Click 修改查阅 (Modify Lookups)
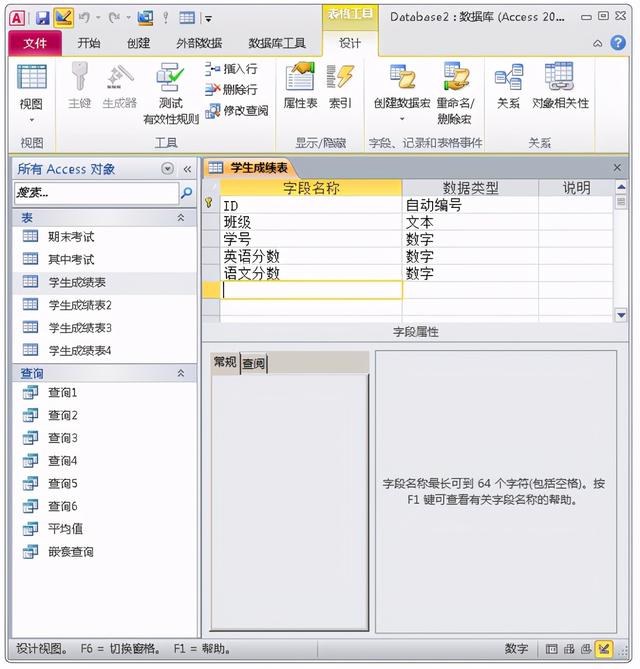The width and height of the screenshot is (640, 669). tap(237, 111)
